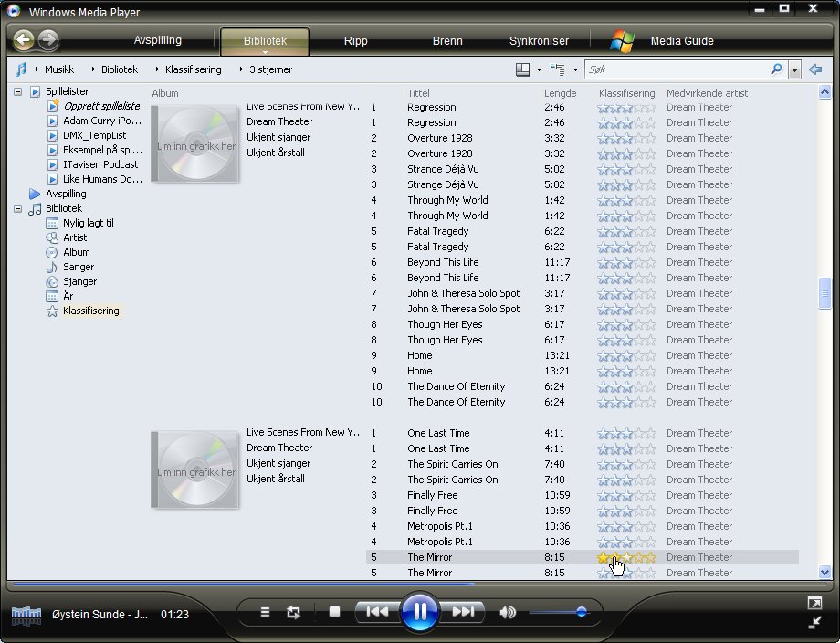Image resolution: width=840 pixels, height=643 pixels.
Task: Open the Adam Curry iPo... playlist
Action: [x=101, y=121]
